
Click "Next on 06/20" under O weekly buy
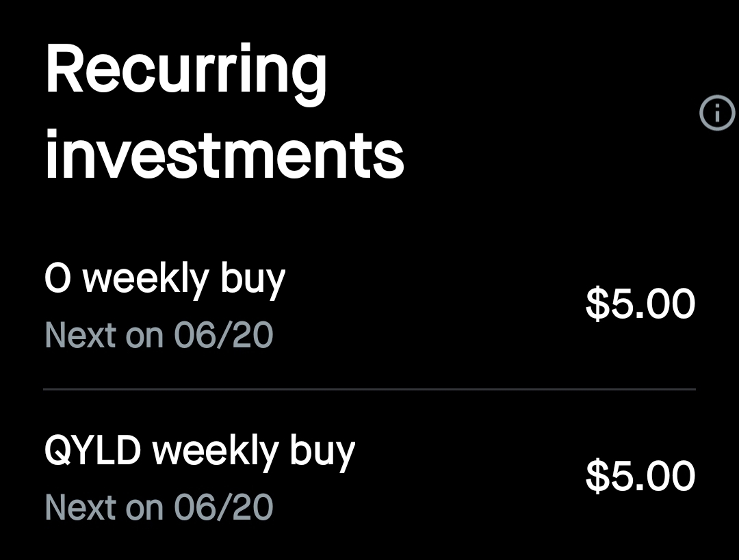(x=159, y=335)
